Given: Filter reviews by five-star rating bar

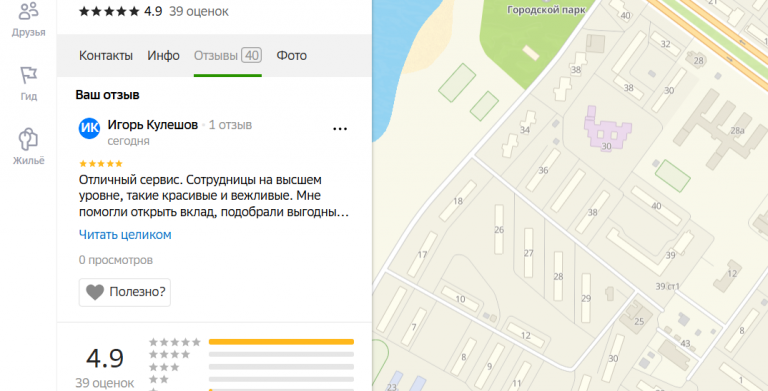Looking at the screenshot, I should 281,342.
